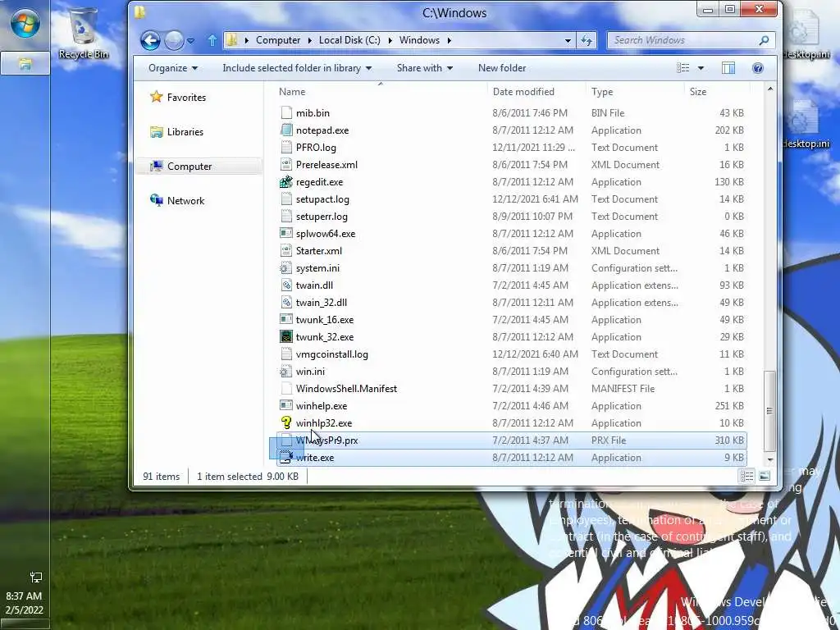The width and height of the screenshot is (840, 630).
Task: Select the Starter.xml icon
Action: tap(286, 251)
